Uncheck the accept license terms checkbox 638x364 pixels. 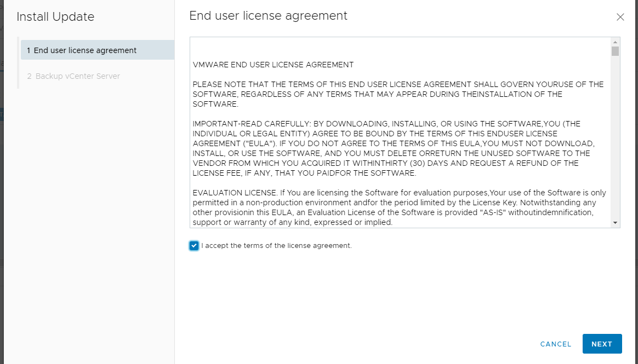pyautogui.click(x=194, y=246)
